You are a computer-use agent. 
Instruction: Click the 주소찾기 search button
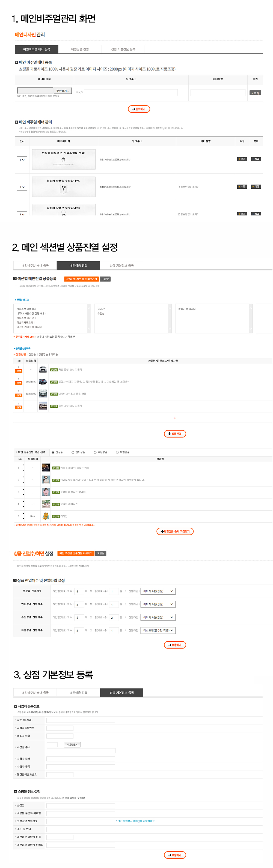pyautogui.click(x=72, y=744)
